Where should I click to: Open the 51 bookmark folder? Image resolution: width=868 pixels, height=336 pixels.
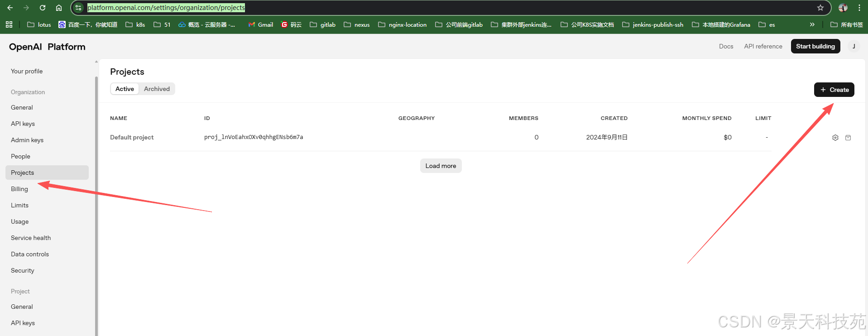[x=162, y=24]
